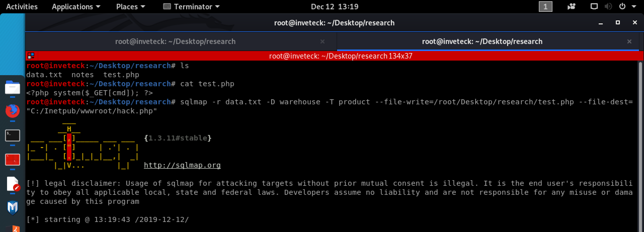Open the Files manager dock icon
644x232 pixels.
coord(12,87)
